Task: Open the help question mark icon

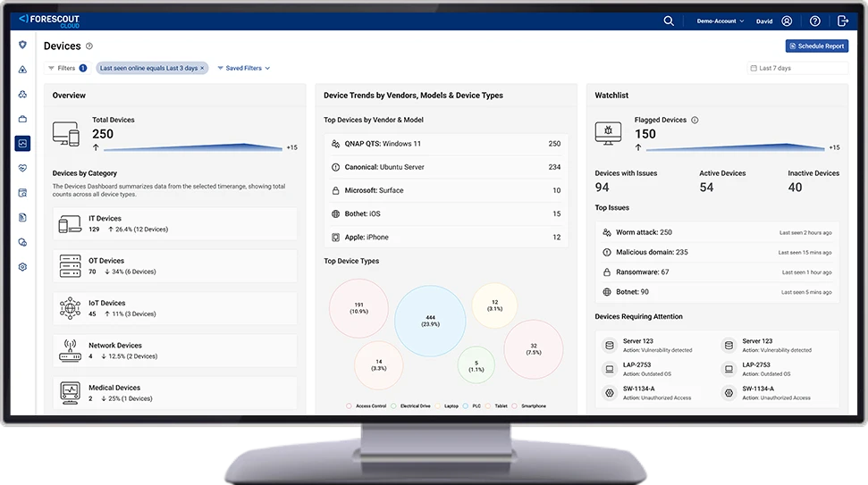Action: pos(814,21)
